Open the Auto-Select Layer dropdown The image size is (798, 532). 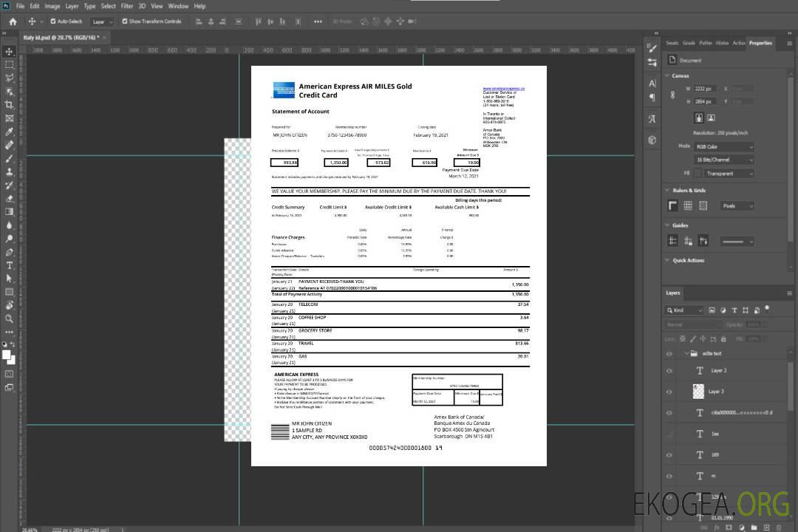click(x=102, y=21)
